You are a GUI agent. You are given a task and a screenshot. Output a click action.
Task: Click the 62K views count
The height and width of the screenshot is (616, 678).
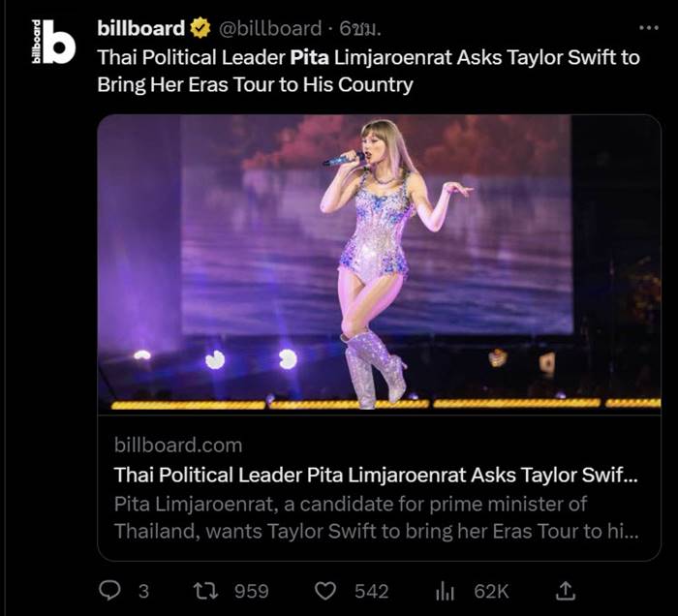(491, 591)
